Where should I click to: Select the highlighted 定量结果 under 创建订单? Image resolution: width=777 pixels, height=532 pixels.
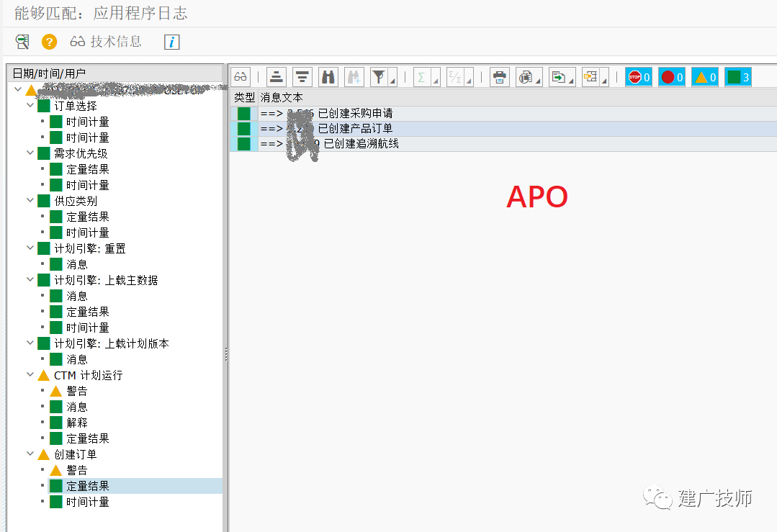tap(88, 487)
